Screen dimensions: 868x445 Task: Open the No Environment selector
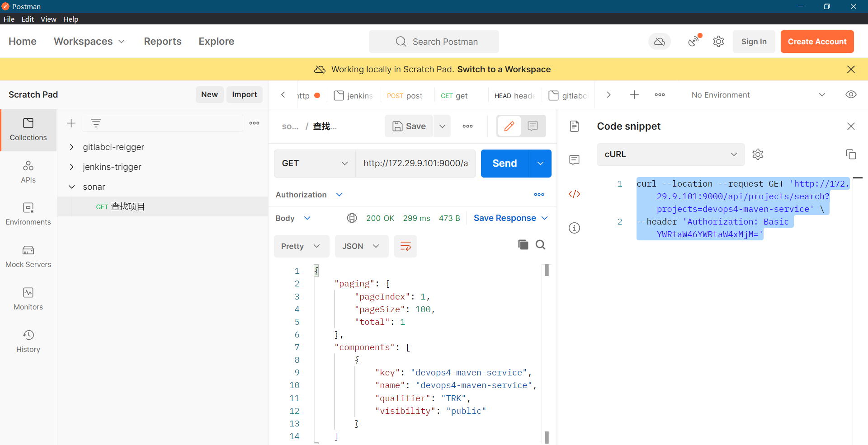tap(758, 95)
